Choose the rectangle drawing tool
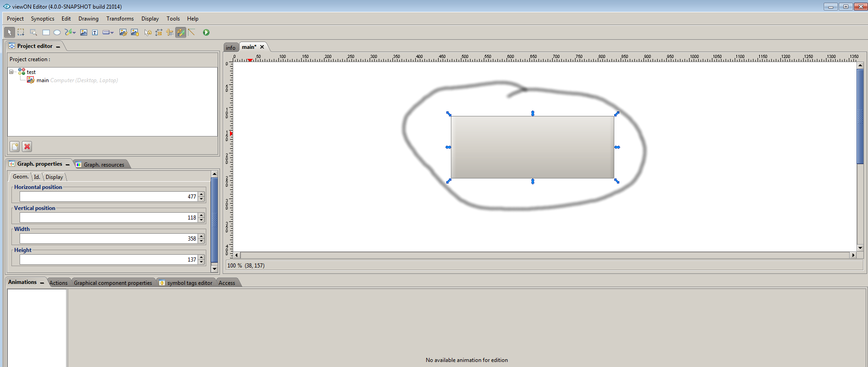Image resolution: width=868 pixels, height=367 pixels. [46, 32]
